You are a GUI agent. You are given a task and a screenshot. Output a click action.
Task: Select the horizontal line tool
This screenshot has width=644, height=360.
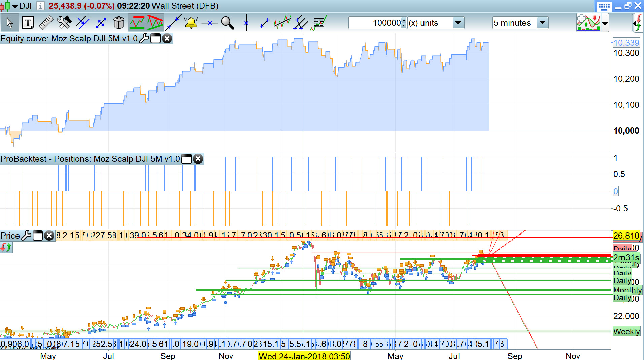[x=209, y=23]
